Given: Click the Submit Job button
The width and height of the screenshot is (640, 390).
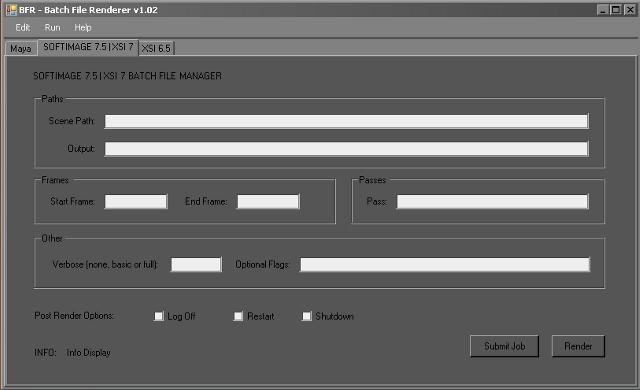Looking at the screenshot, I should point(504,346).
